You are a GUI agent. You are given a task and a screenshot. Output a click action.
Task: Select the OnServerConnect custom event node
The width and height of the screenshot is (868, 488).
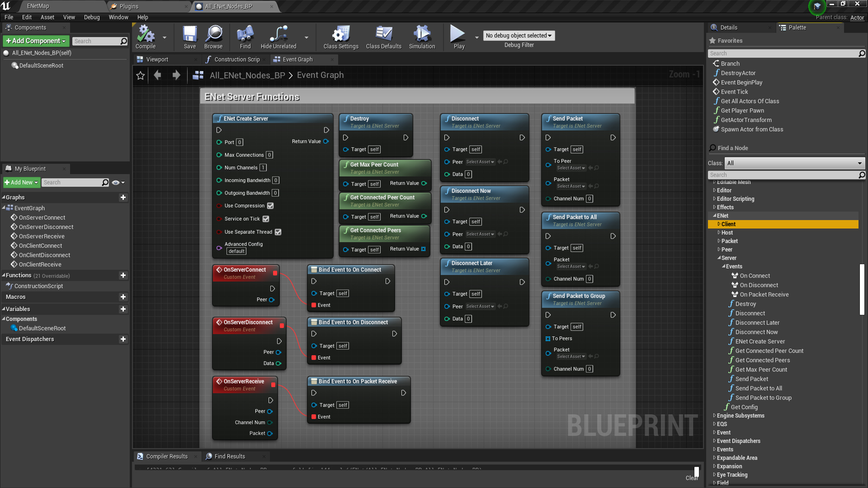pyautogui.click(x=245, y=273)
